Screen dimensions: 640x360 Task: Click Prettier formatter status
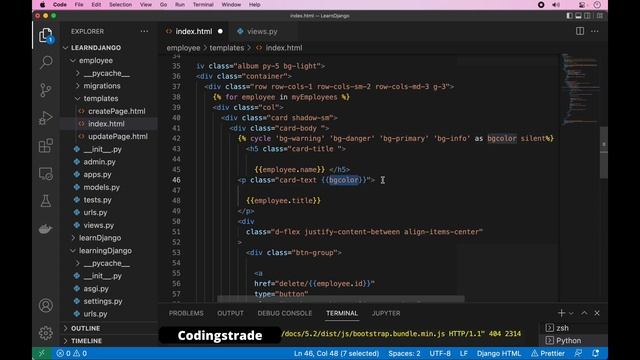547,353
